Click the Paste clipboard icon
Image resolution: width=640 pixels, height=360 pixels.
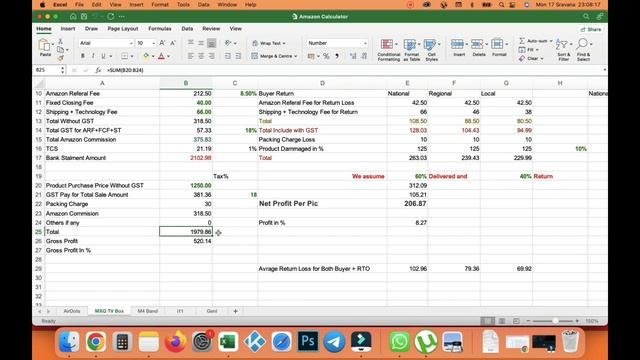(44, 45)
